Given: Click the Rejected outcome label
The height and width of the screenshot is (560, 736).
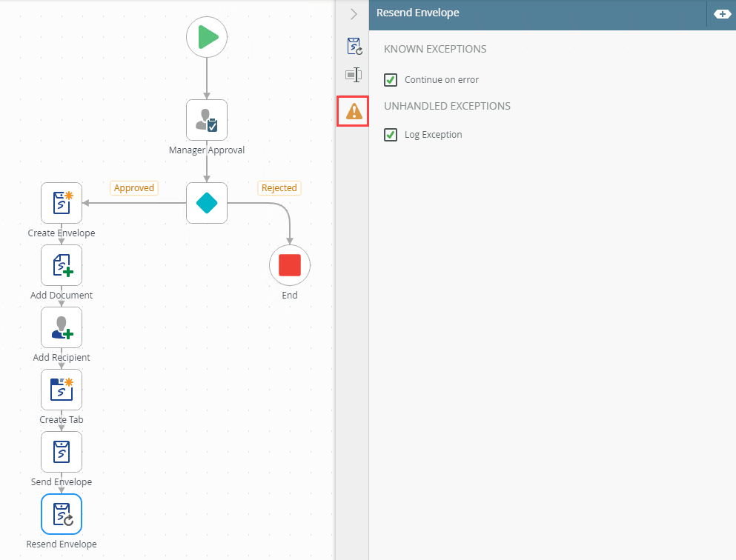Looking at the screenshot, I should (x=279, y=188).
